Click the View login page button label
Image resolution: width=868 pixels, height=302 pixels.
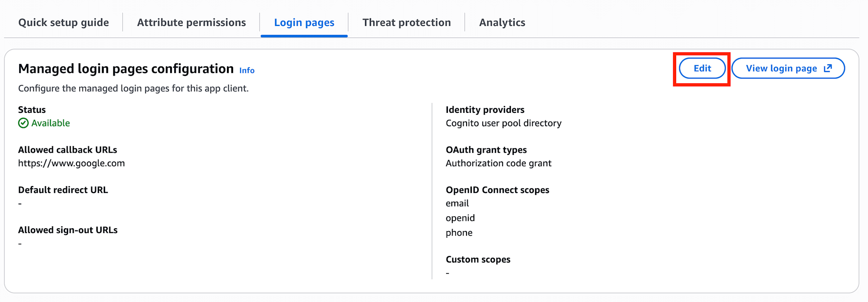pos(781,69)
